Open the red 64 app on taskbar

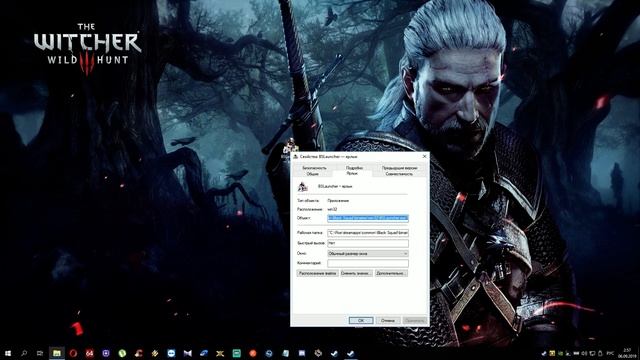[89, 353]
